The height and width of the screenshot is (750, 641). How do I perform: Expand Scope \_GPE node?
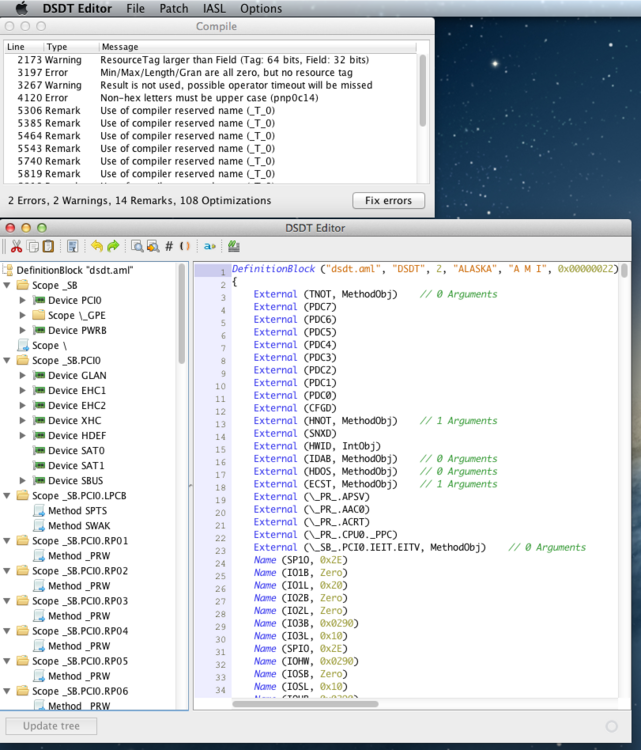(22, 315)
